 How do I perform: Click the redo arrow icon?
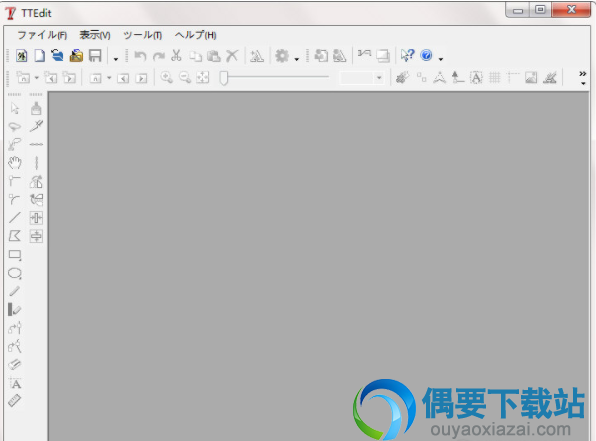pyautogui.click(x=159, y=56)
